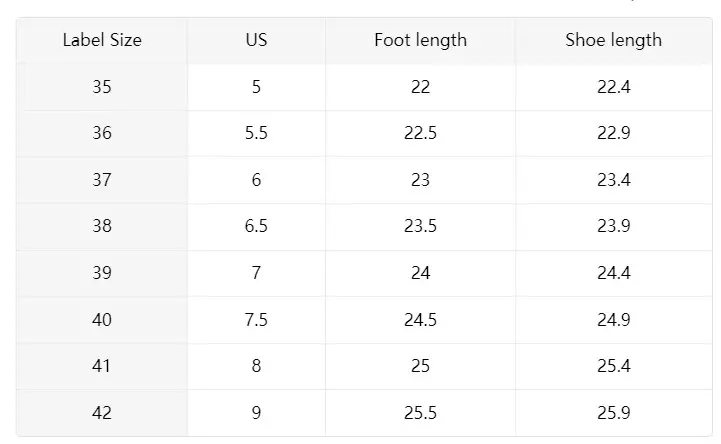Select the Shoe length header cell
The width and height of the screenshot is (721, 444).
click(614, 40)
